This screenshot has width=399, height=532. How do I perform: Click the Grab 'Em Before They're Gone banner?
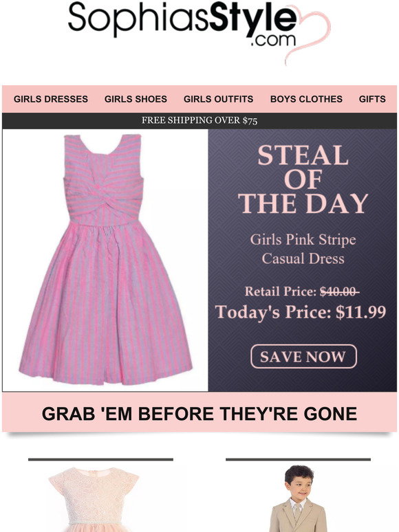tap(199, 413)
